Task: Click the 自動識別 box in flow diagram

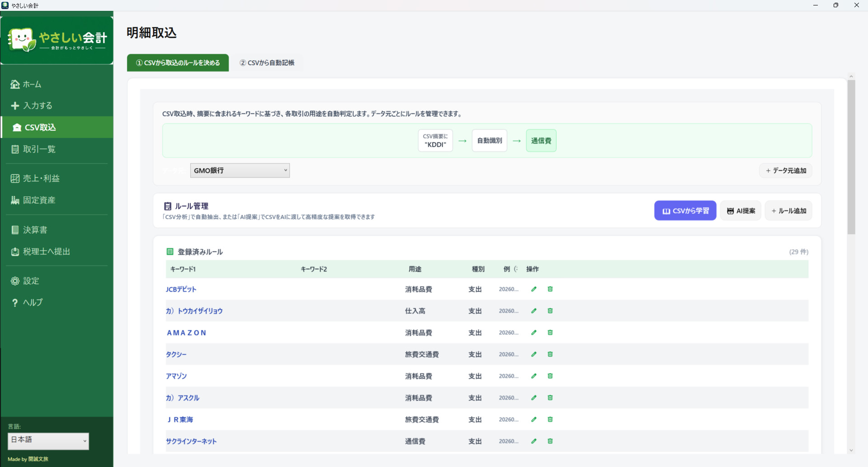Action: pyautogui.click(x=490, y=141)
